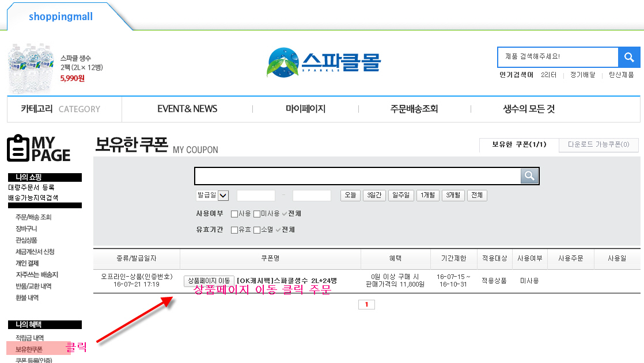Go to page 1 in pagination
Viewport: 644px width, 363px height.
coord(366,305)
